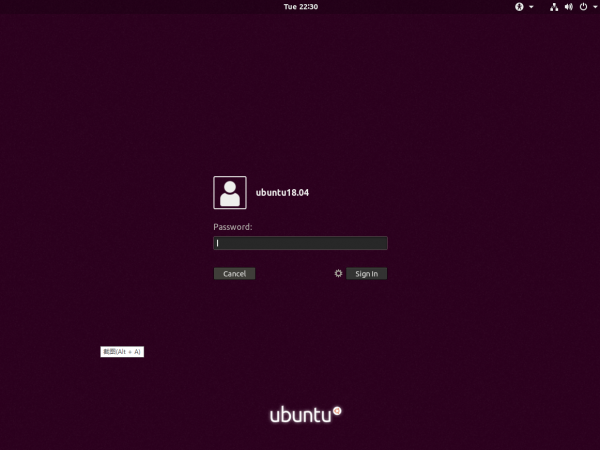Viewport: 600px width, 450px height.
Task: Click the wired network status icon
Action: (x=553, y=7)
